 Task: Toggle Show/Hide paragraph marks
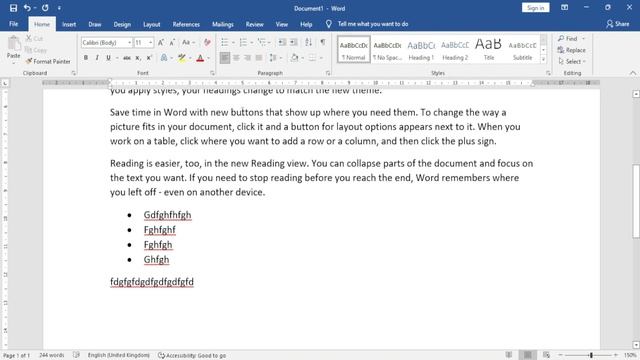(x=323, y=42)
